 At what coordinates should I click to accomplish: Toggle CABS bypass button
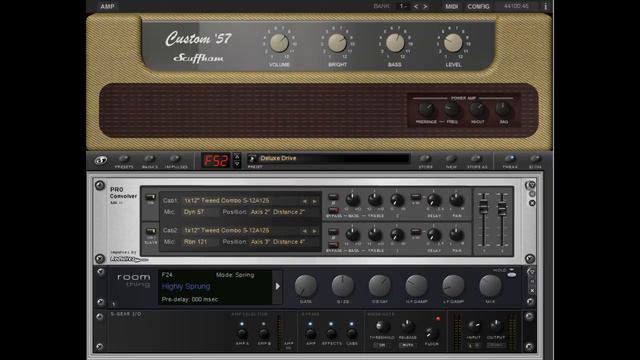point(351,333)
